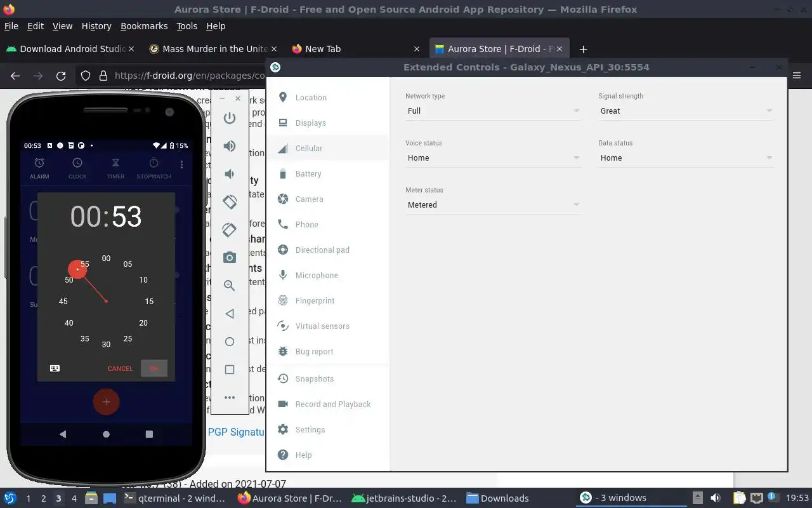The height and width of the screenshot is (508, 812).
Task: Open qterminal from the taskbar
Action: [175, 498]
